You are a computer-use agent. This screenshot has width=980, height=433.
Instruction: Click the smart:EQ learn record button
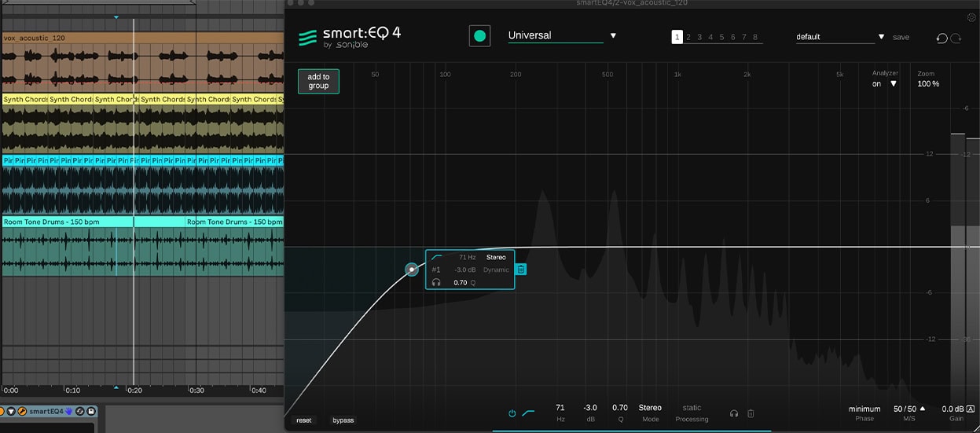tap(479, 36)
